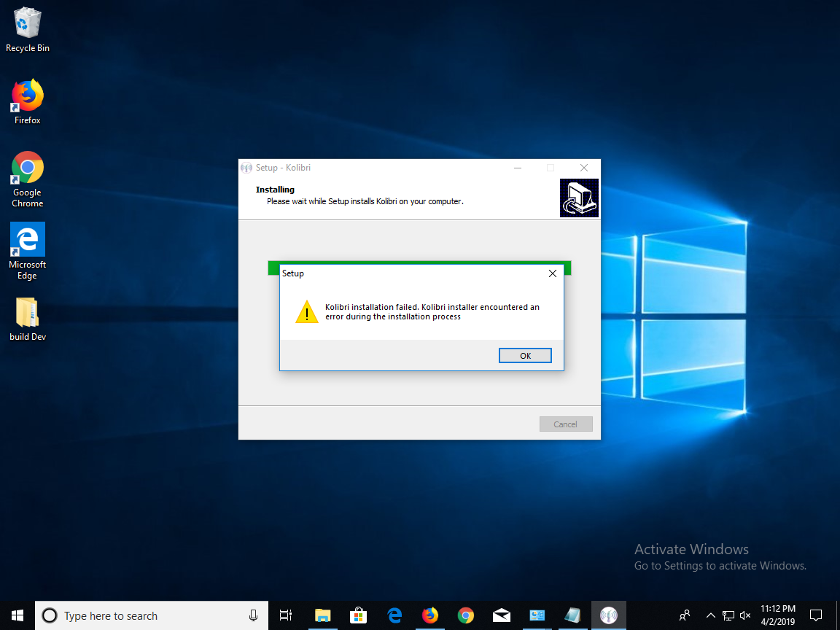This screenshot has width=840, height=630.
Task: Open Kolibri from the taskbar
Action: pyautogui.click(x=609, y=616)
